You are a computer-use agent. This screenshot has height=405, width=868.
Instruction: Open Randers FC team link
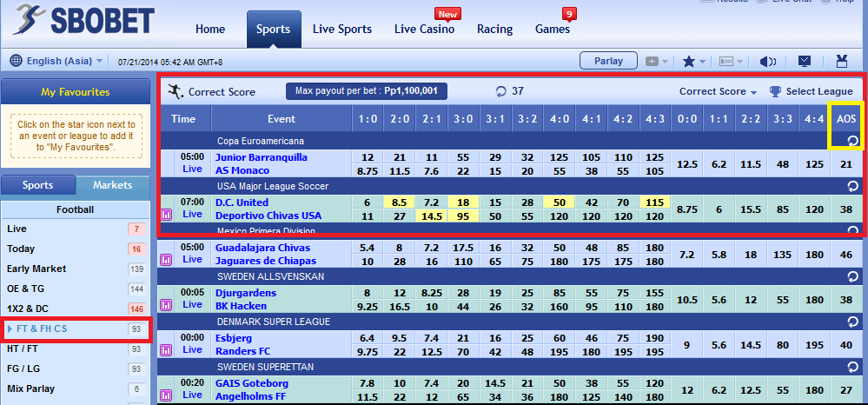[x=242, y=351]
